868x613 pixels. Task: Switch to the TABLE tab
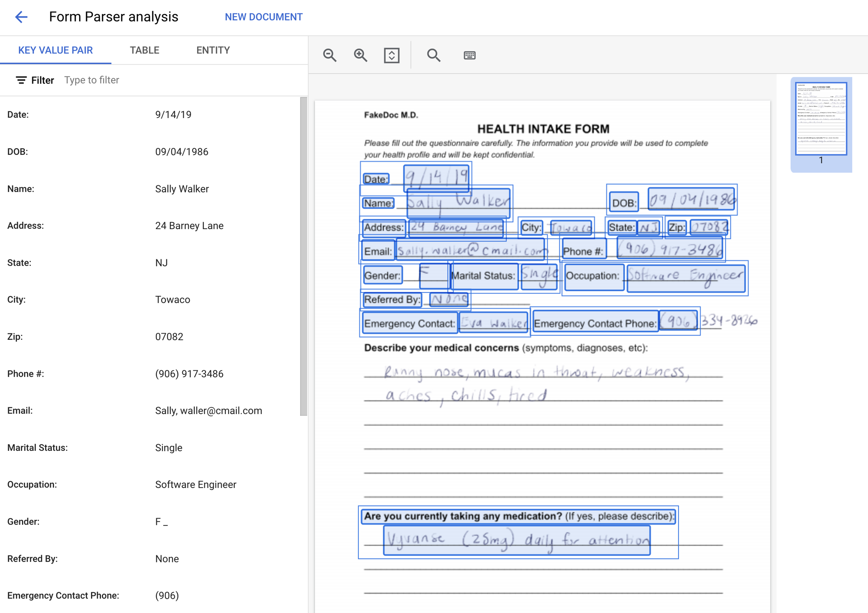point(144,50)
